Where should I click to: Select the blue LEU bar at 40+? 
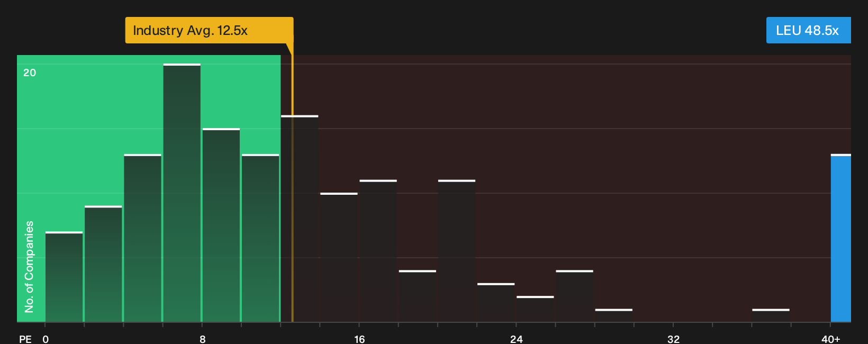tap(841, 238)
